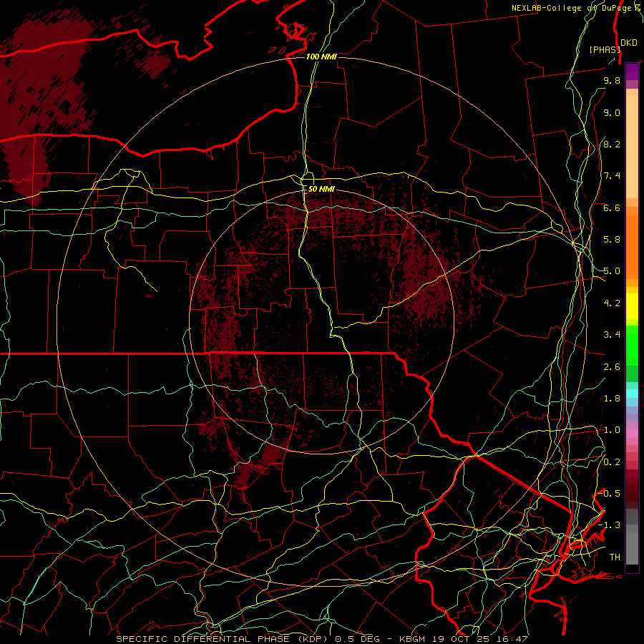This screenshot has width=644, height=644.
Task: Click the "16:47" timestamp at bottom
Action: point(513,639)
